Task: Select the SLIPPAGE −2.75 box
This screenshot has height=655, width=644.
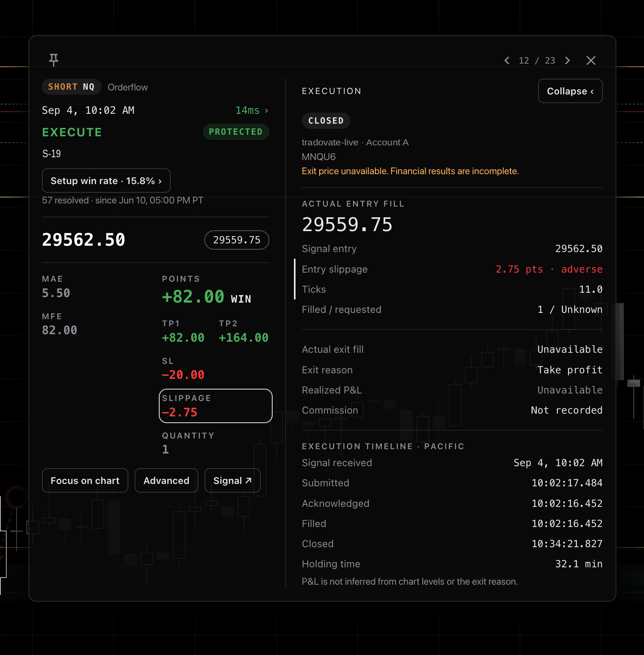Action: point(216,406)
